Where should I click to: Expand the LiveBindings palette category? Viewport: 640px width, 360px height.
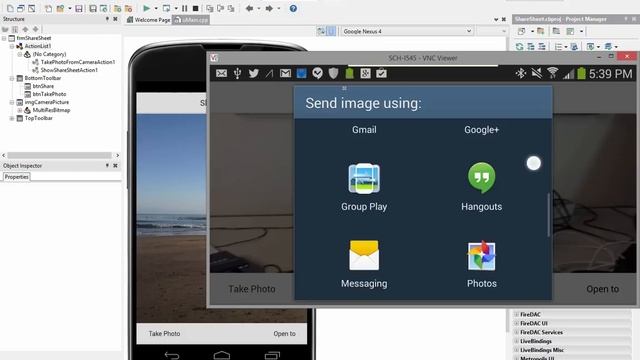516,341
